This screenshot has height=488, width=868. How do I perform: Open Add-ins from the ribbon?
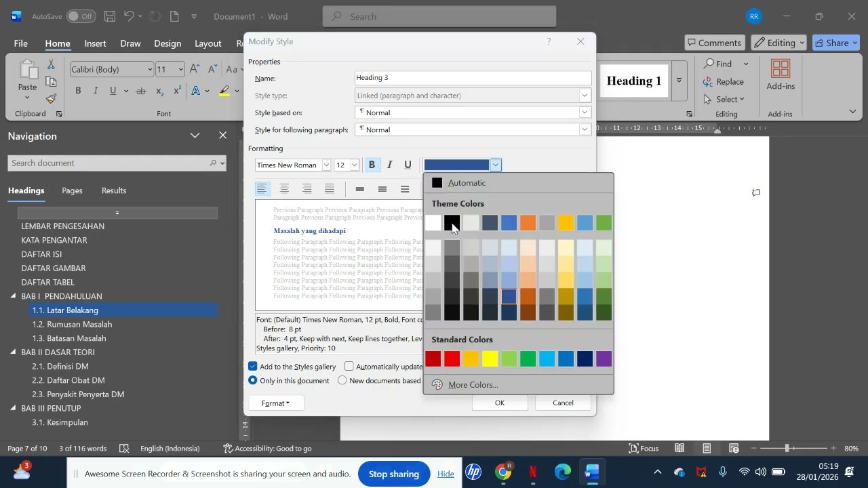(x=781, y=75)
